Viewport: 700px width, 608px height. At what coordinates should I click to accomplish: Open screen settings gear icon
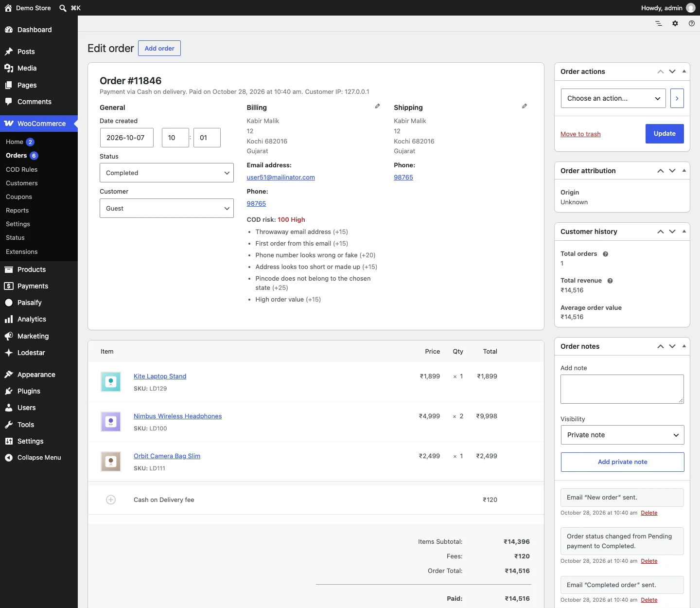(x=675, y=23)
